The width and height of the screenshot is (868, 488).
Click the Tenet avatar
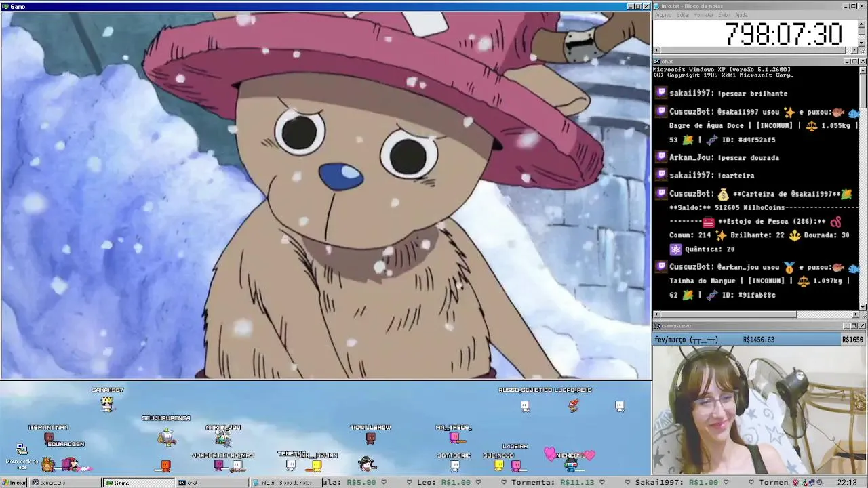click(x=290, y=465)
